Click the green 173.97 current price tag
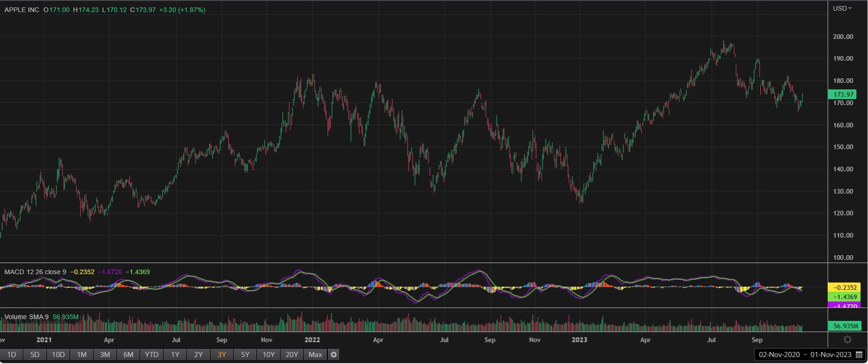Screen dimensions: 868x364 (x=842, y=94)
